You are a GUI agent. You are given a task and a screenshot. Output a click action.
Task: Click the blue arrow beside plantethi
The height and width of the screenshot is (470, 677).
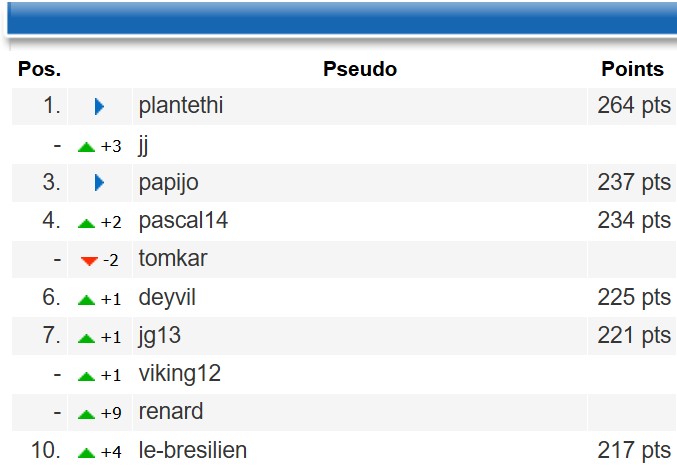pos(99,106)
